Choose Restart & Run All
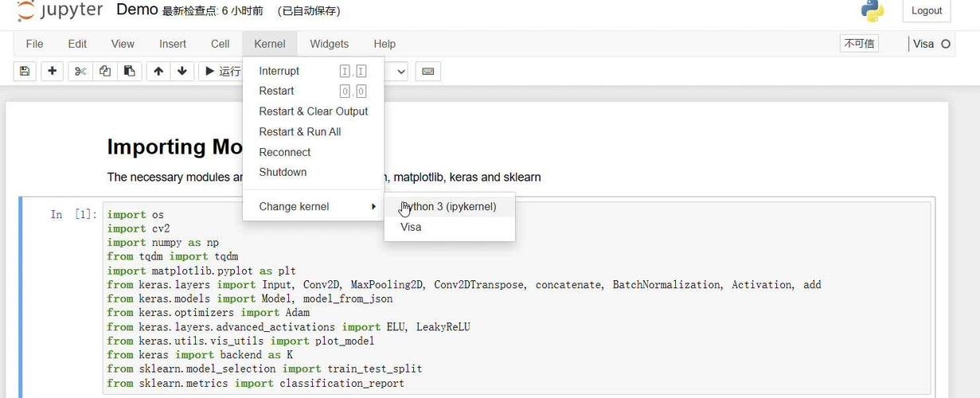 (x=299, y=132)
